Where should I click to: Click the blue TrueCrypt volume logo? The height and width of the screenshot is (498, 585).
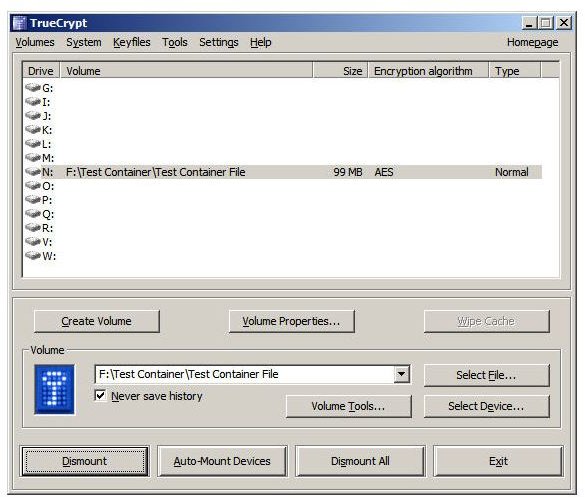(x=54, y=389)
